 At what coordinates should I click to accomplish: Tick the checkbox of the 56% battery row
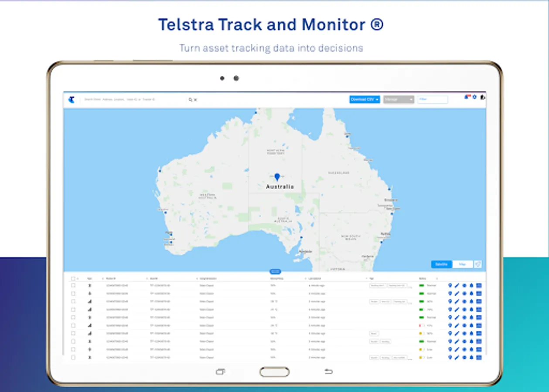pos(73,333)
